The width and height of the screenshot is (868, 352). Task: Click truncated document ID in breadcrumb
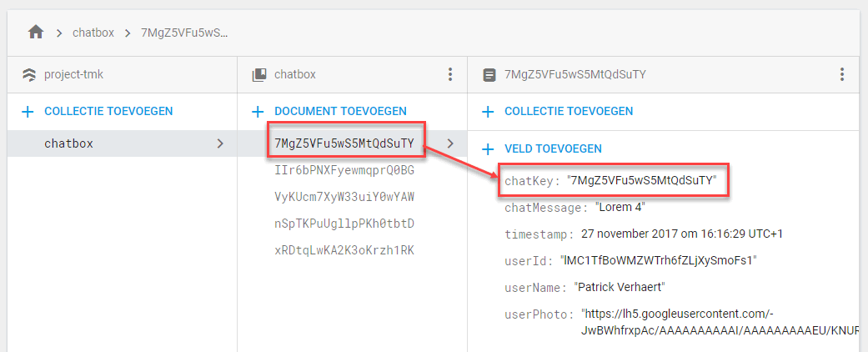tap(184, 33)
